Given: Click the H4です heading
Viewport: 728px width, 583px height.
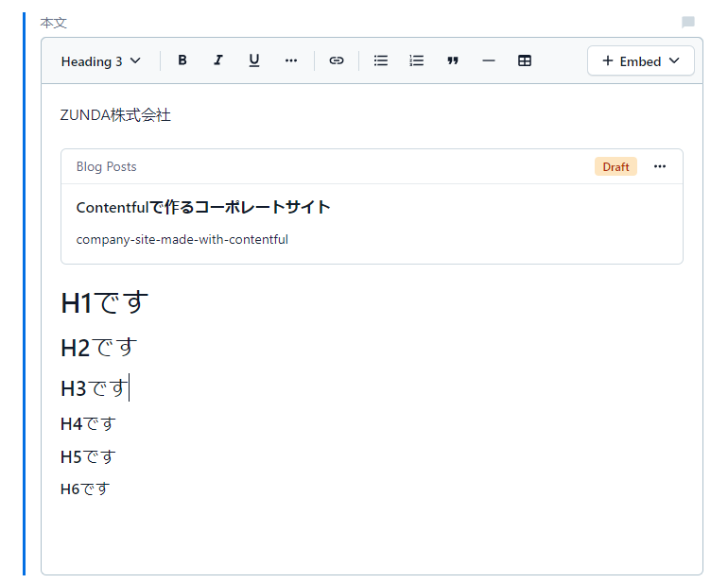Looking at the screenshot, I should click(88, 424).
